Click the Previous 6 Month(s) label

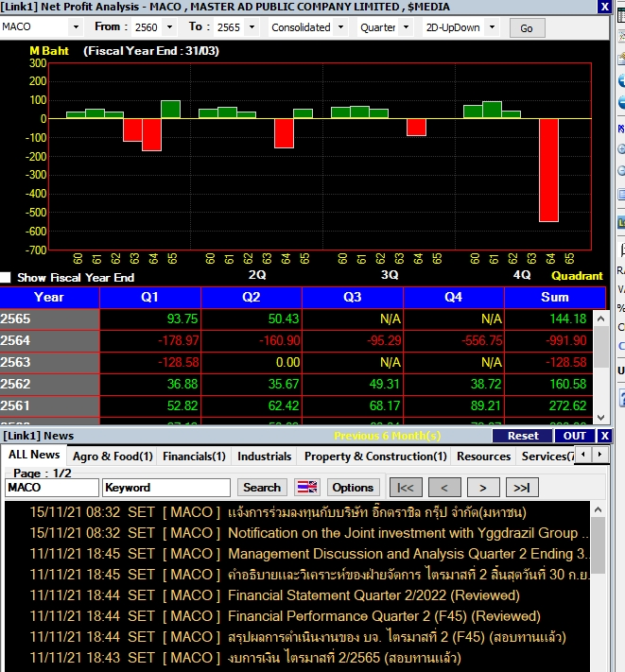pos(387,436)
